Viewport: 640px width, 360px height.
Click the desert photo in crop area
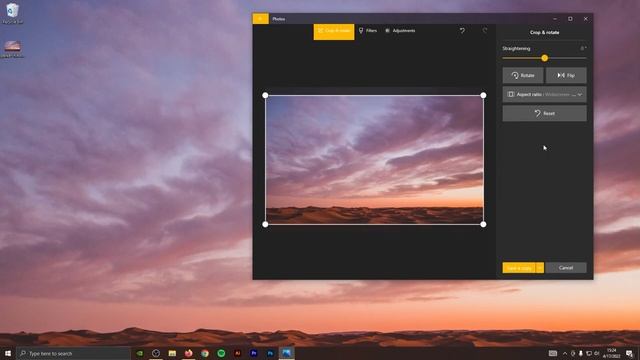[374, 160]
